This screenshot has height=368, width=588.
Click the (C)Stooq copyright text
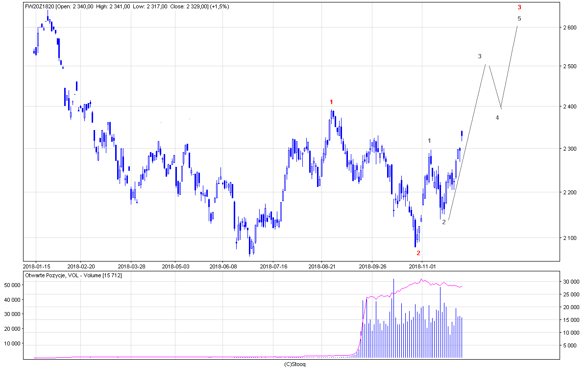[x=295, y=364]
